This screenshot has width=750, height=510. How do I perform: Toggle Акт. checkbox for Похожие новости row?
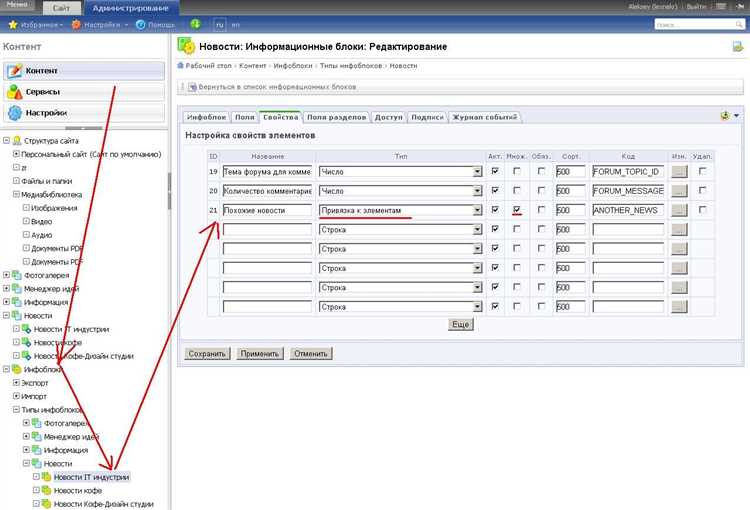pos(495,210)
